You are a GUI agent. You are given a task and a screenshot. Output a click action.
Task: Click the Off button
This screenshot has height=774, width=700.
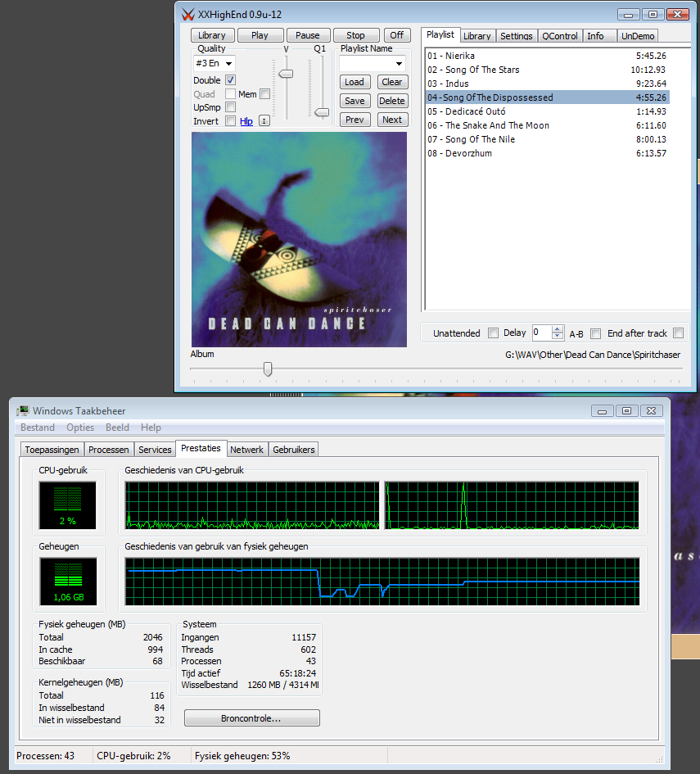click(x=396, y=35)
